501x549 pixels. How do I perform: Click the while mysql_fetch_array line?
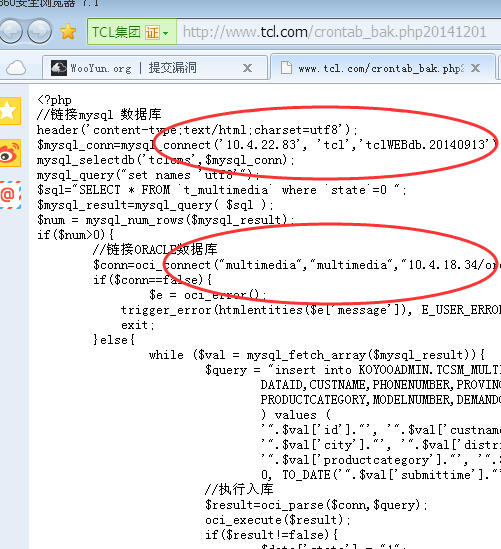click(317, 355)
